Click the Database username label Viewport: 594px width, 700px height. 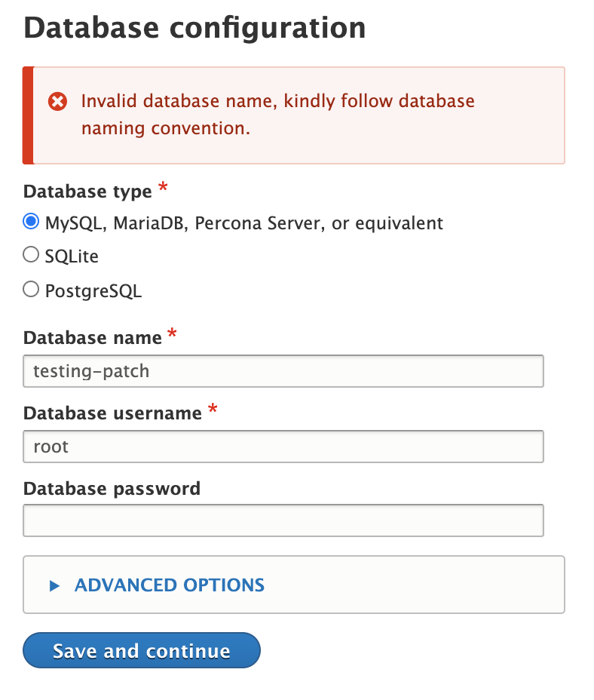coord(112,413)
